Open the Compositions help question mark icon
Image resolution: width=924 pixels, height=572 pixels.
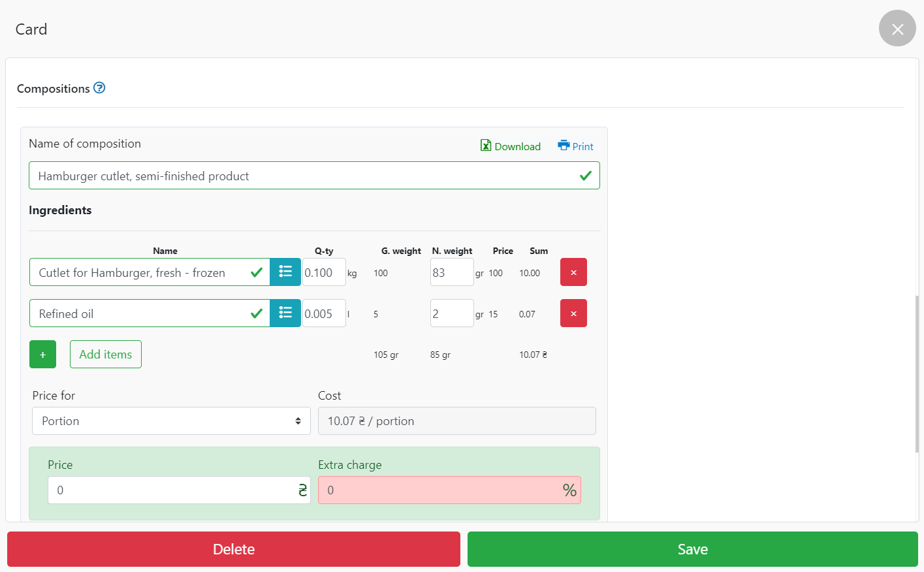(x=99, y=88)
